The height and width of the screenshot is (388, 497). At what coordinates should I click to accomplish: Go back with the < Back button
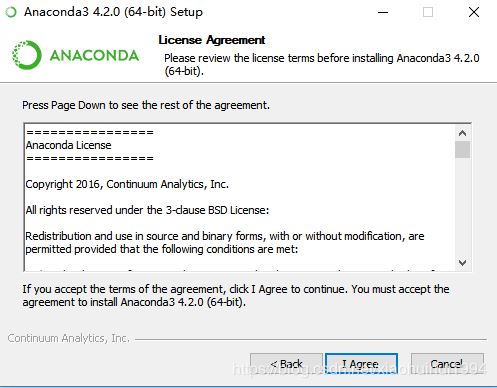(x=286, y=364)
